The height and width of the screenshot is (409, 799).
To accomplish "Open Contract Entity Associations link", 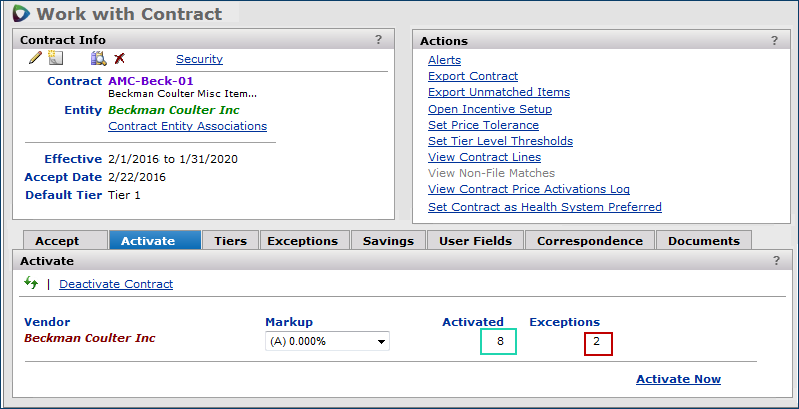I will [x=187, y=126].
